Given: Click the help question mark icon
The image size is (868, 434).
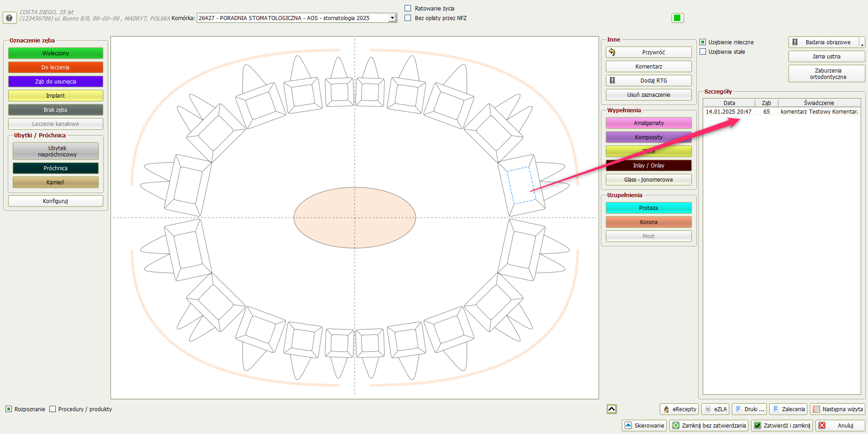Looking at the screenshot, I should click(x=9, y=18).
